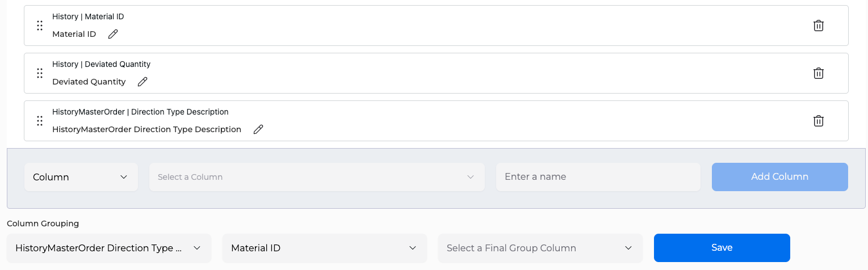
Task: Expand the HistoryMasterOrder Direction Type grouping dropdown
Action: pyautogui.click(x=109, y=248)
